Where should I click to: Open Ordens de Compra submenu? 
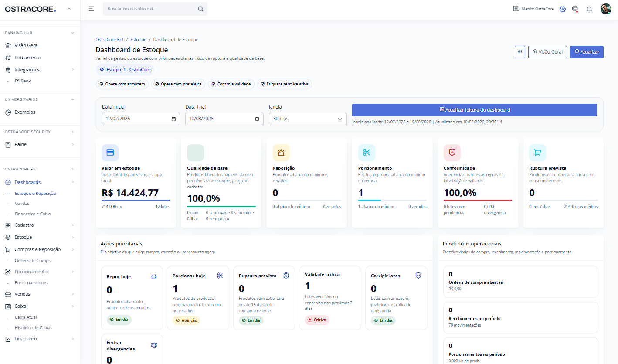point(34,261)
